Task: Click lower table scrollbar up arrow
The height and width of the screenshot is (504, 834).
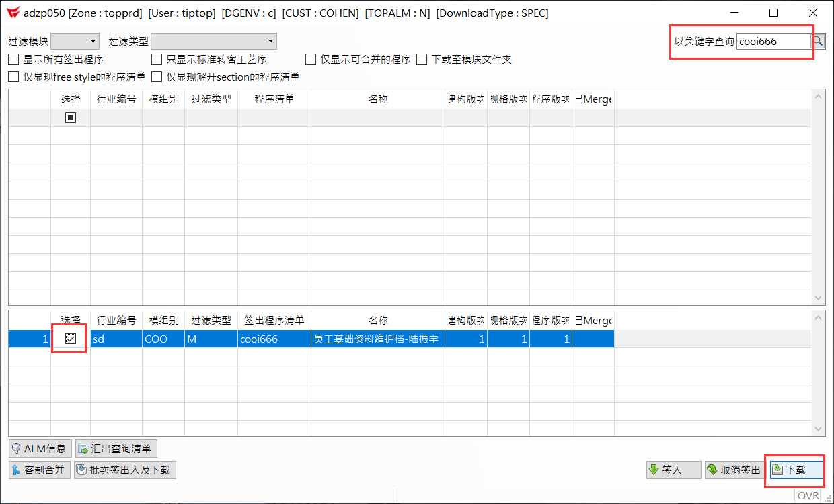Action: (x=818, y=318)
